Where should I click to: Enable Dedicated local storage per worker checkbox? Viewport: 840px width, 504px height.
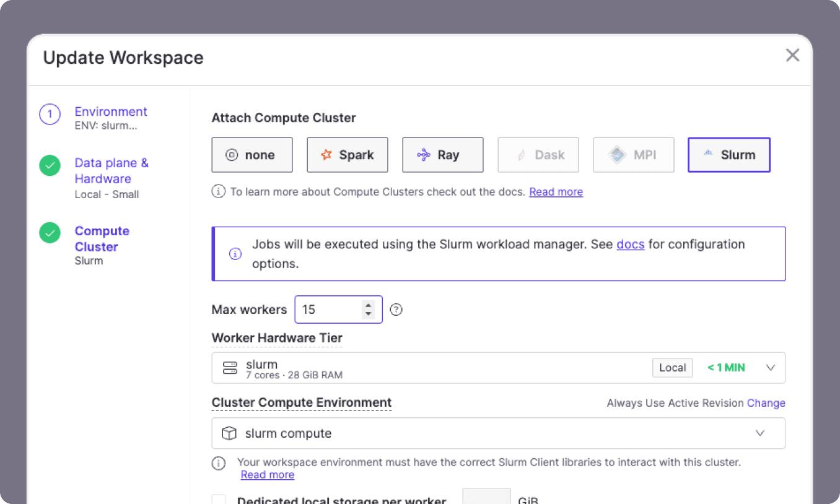tap(219, 500)
